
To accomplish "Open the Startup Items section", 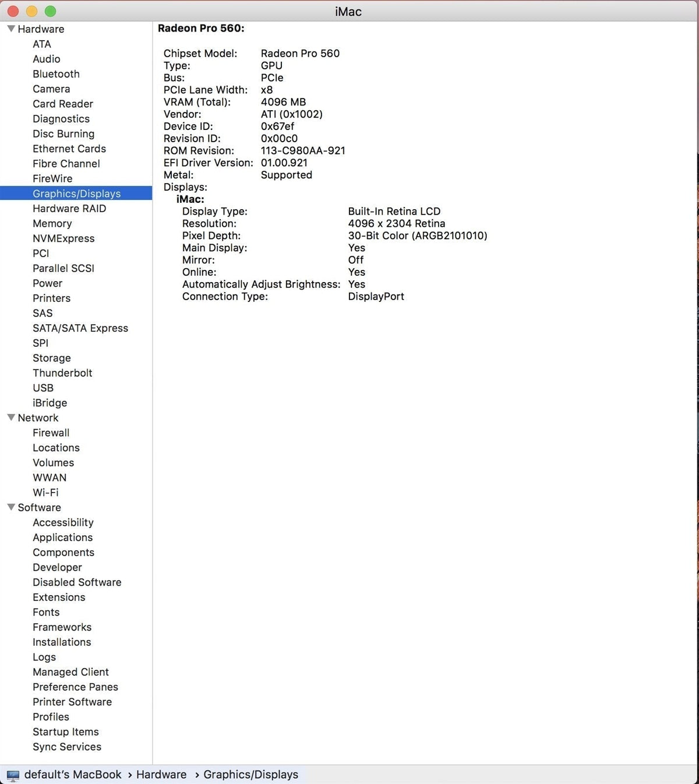I will [x=65, y=732].
